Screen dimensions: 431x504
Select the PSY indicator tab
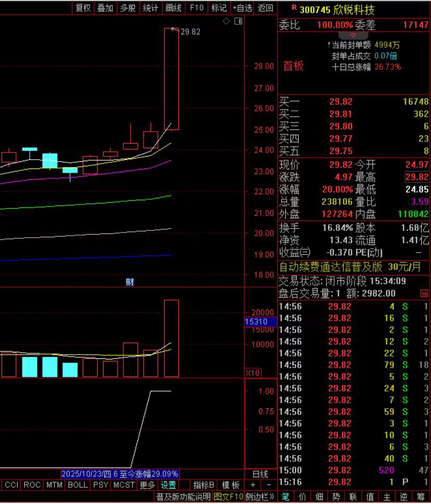click(100, 485)
